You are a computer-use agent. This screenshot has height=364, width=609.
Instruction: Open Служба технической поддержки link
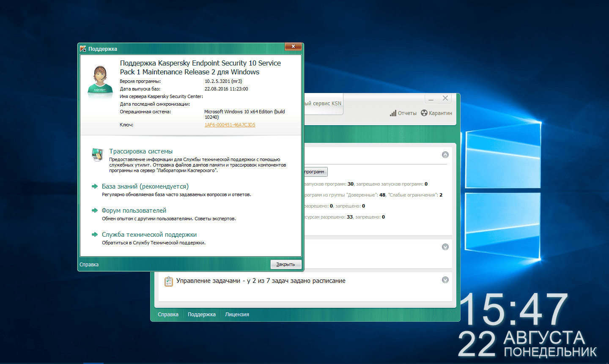(149, 235)
